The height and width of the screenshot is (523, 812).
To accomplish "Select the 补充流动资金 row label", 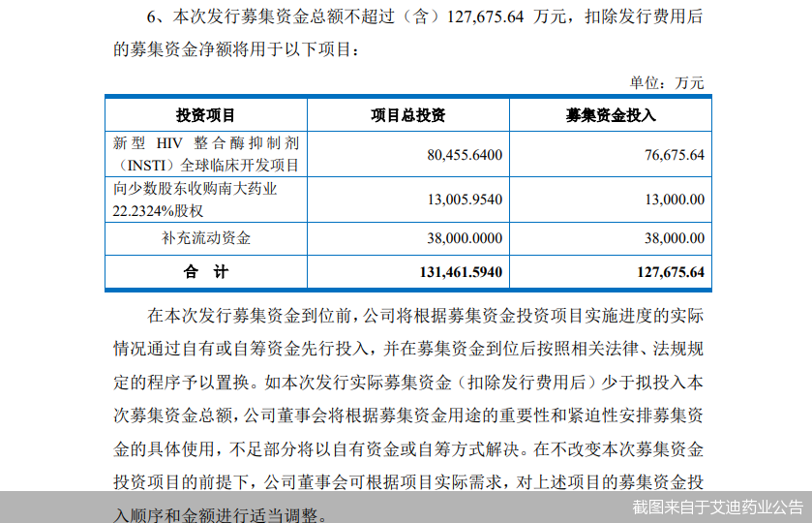I will [x=205, y=237].
